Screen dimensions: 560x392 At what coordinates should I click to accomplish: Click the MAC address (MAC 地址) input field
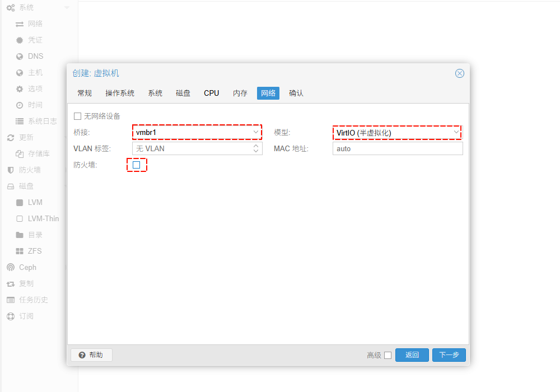click(x=397, y=148)
